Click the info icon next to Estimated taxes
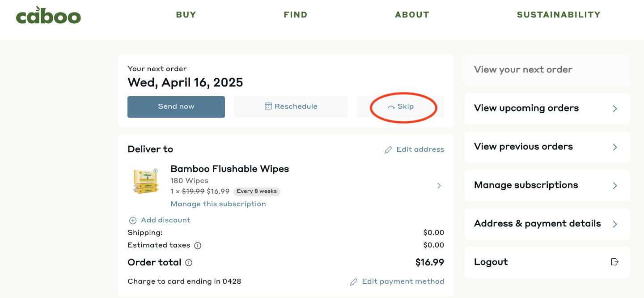 [198, 246]
